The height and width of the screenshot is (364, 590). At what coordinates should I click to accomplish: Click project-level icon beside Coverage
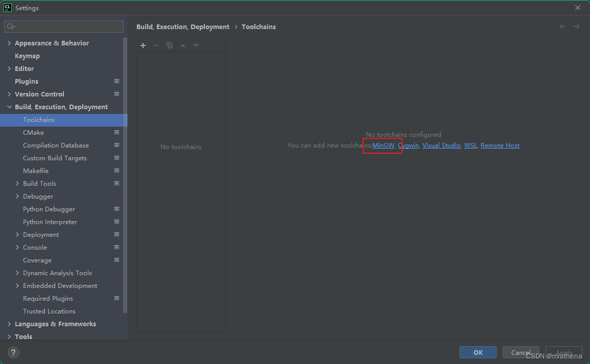(116, 260)
